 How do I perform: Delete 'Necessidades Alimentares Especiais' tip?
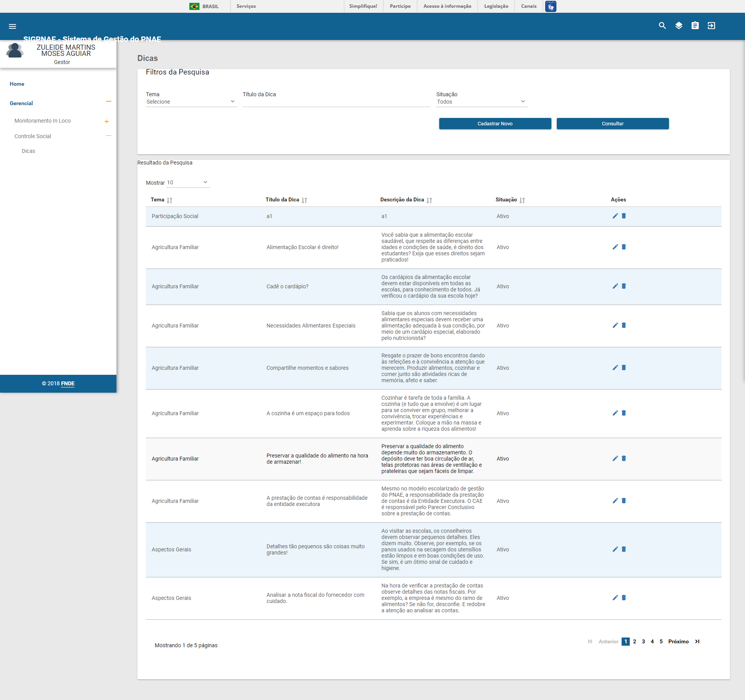pos(624,326)
